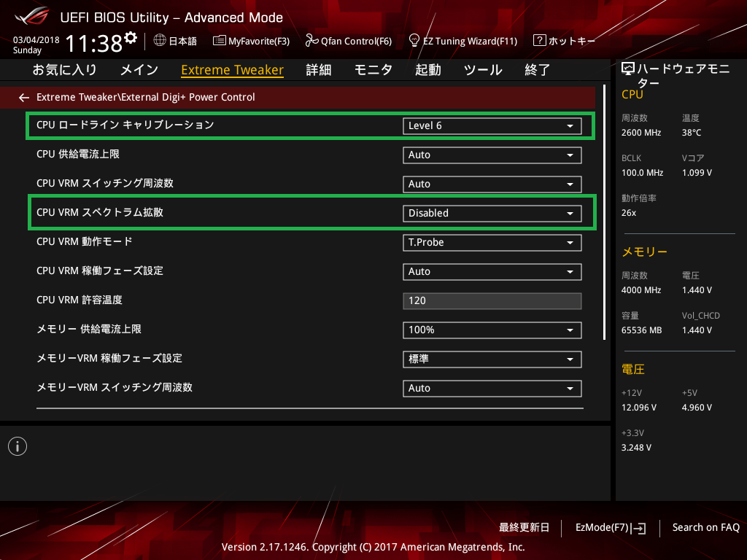Click the 4000 MHz memory frequency value

pos(641,290)
